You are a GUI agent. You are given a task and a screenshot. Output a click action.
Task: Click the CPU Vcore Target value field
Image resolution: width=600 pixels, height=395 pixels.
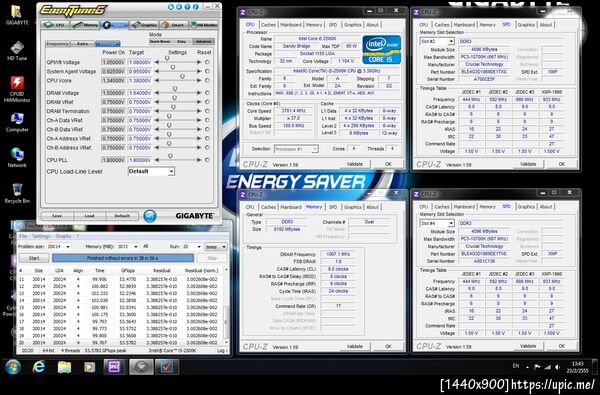[x=140, y=80]
